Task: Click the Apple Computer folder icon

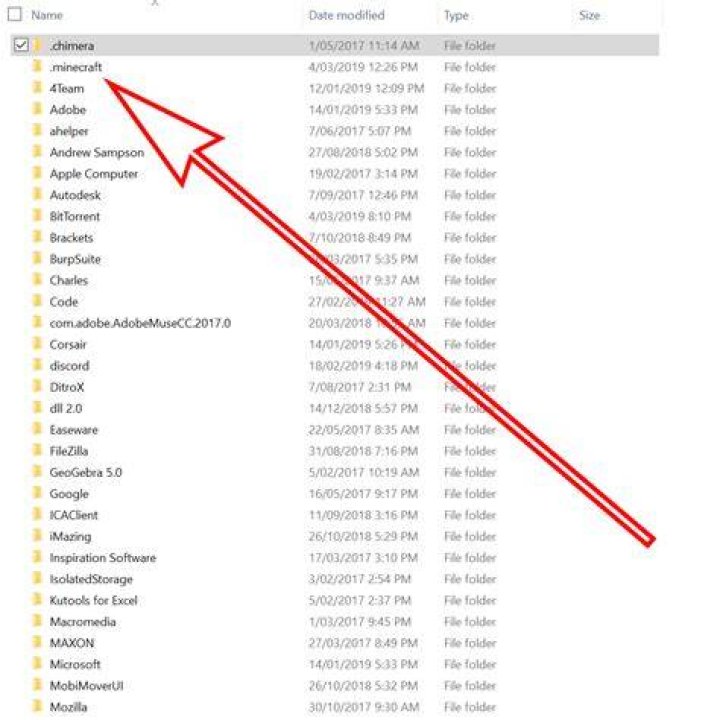Action: pyautogui.click(x=38, y=173)
